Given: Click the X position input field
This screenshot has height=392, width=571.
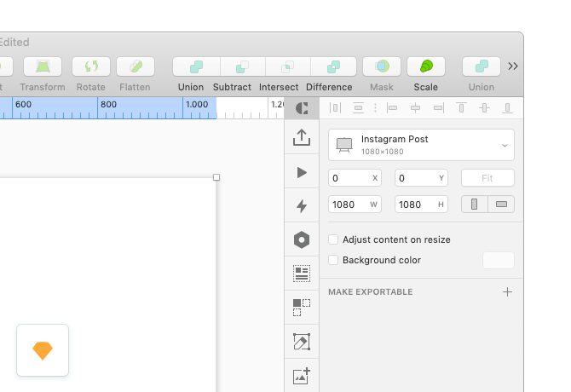Looking at the screenshot, I should [x=355, y=178].
